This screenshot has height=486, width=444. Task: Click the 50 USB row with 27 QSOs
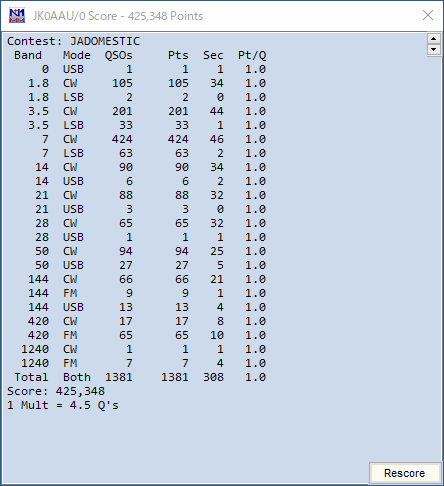click(137, 265)
